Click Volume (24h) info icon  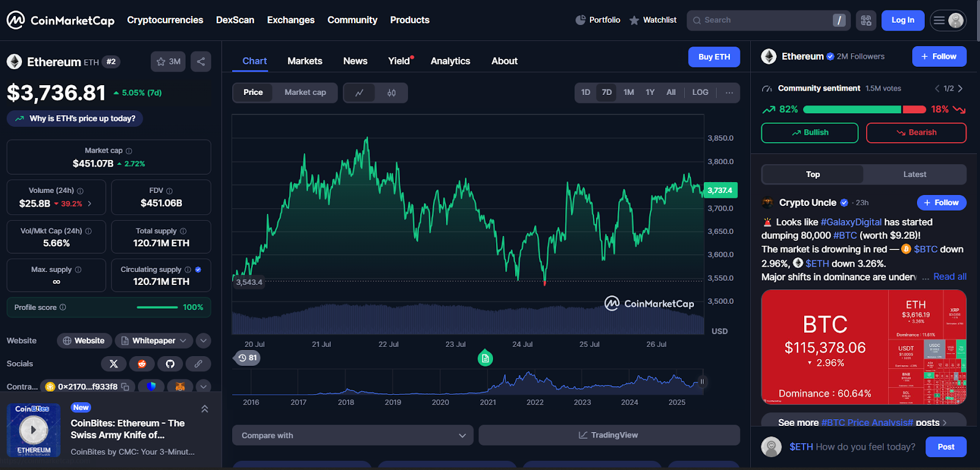(x=80, y=191)
